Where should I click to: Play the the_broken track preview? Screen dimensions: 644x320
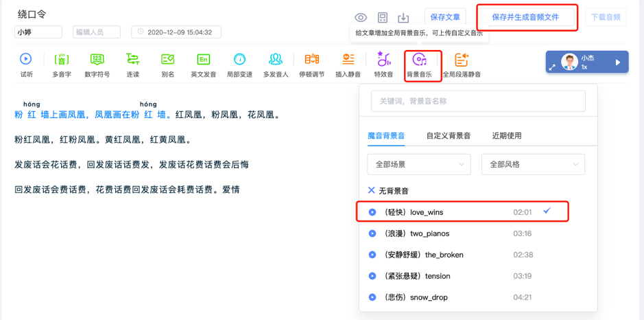[372, 255]
